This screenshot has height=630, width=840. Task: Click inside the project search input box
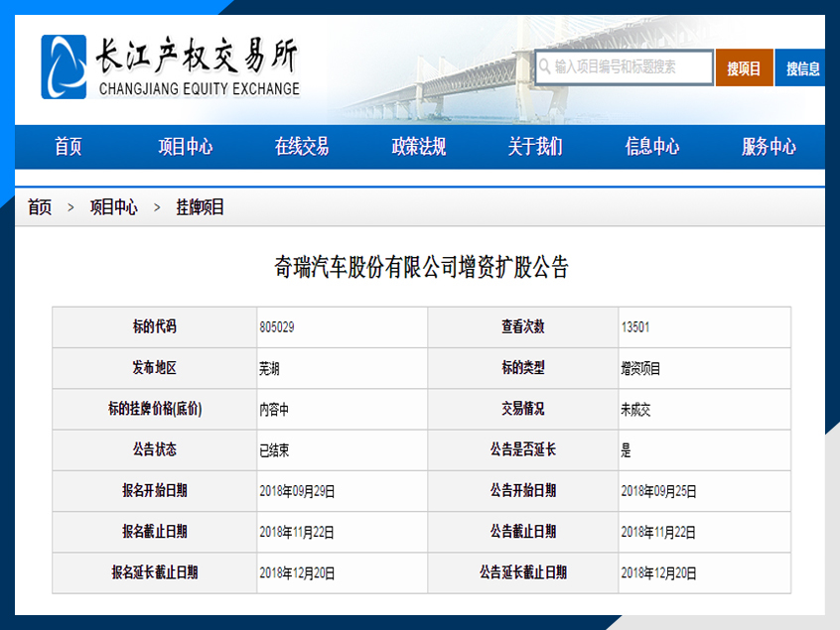click(x=626, y=67)
